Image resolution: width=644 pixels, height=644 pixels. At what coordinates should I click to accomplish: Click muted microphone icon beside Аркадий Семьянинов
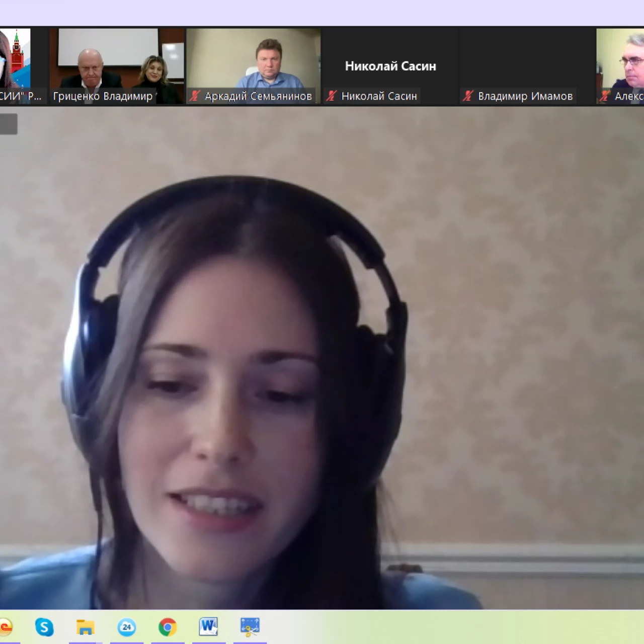click(195, 96)
